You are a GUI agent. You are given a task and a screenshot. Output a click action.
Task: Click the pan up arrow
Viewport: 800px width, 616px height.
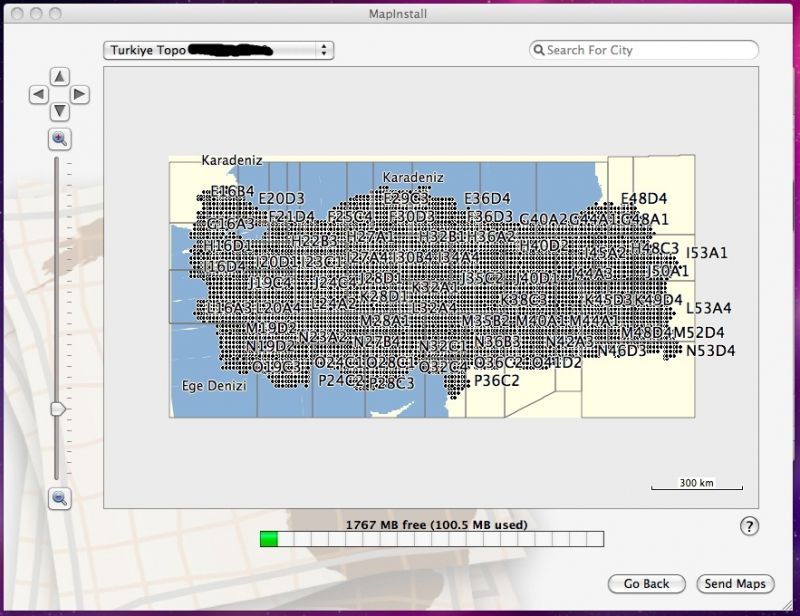point(60,76)
